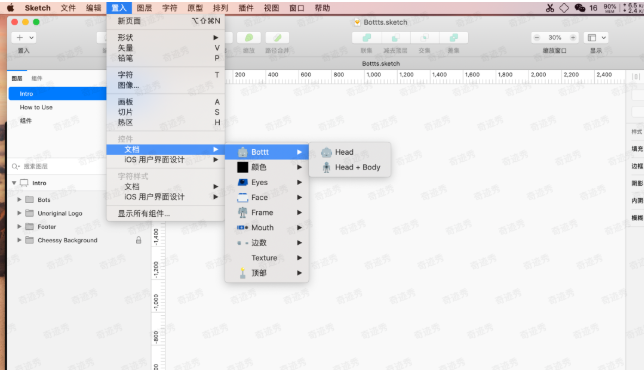Expand the Cheessy Background layer group
Viewport: 644px width, 371px height.
tap(19, 240)
